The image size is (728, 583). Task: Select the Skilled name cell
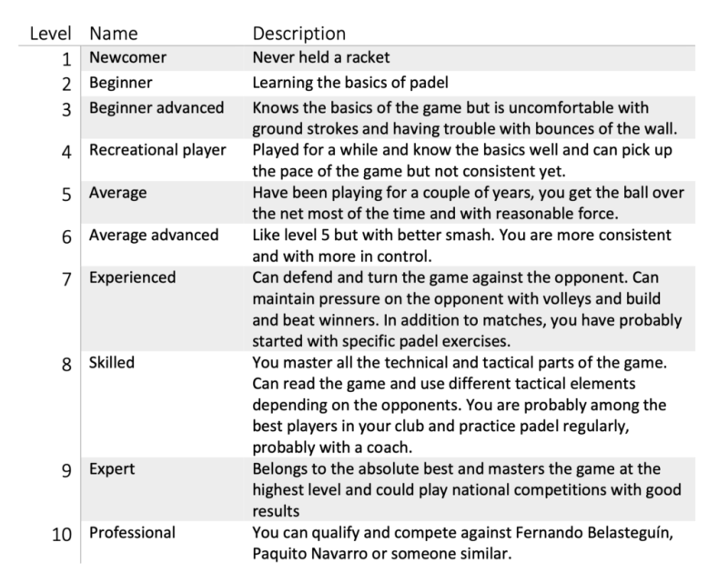click(112, 363)
